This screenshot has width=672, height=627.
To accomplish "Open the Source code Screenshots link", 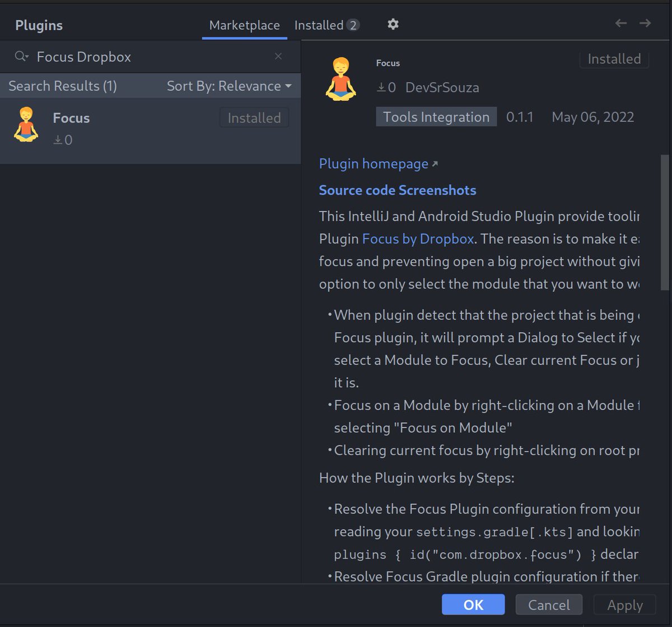I will pos(398,190).
